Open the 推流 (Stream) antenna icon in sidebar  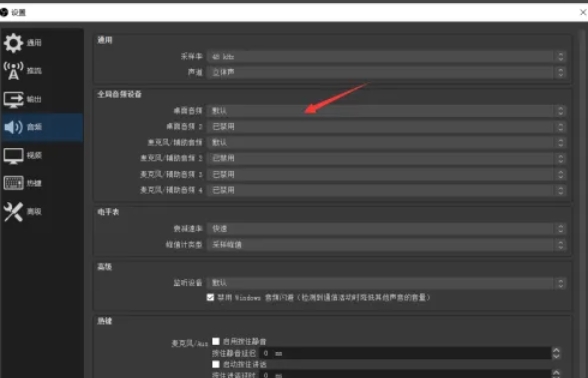tap(14, 71)
